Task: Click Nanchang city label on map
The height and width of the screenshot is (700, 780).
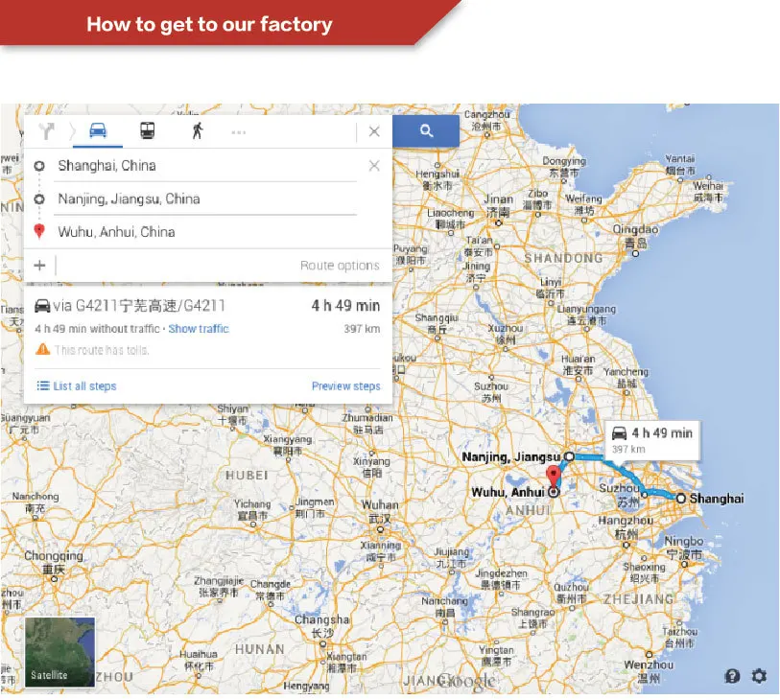Action: click(x=445, y=607)
